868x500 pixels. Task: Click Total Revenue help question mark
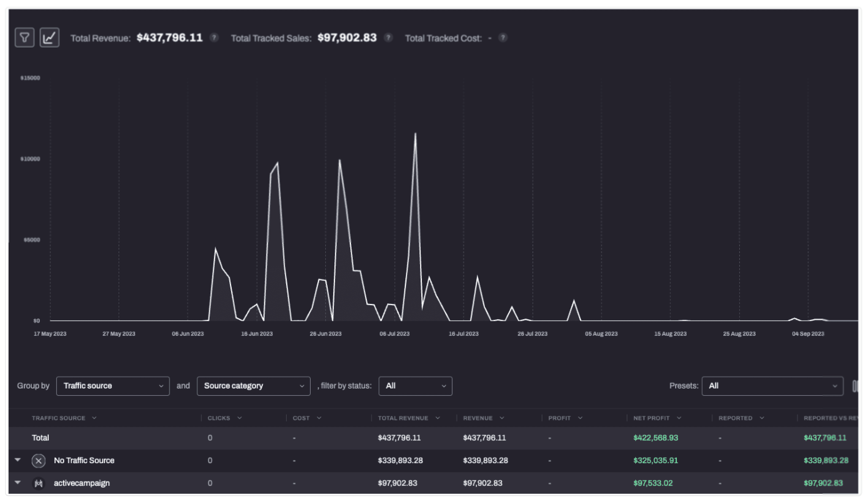[214, 37]
